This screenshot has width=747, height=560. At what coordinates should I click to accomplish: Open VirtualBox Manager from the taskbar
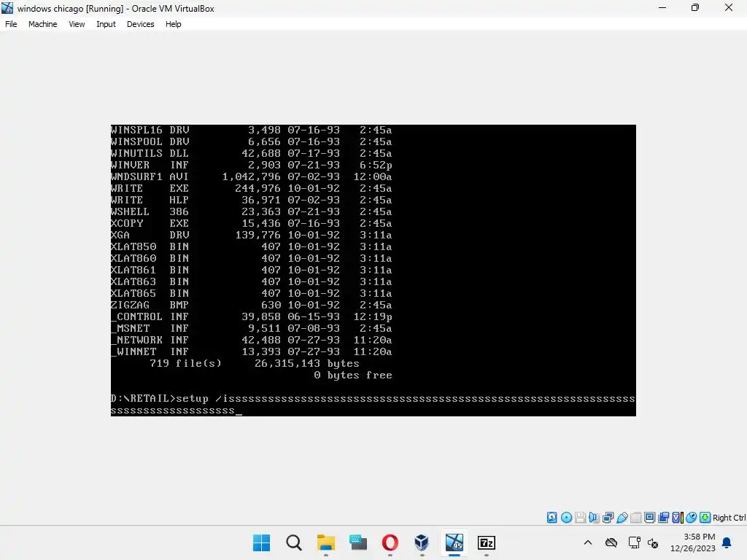pyautogui.click(x=422, y=542)
